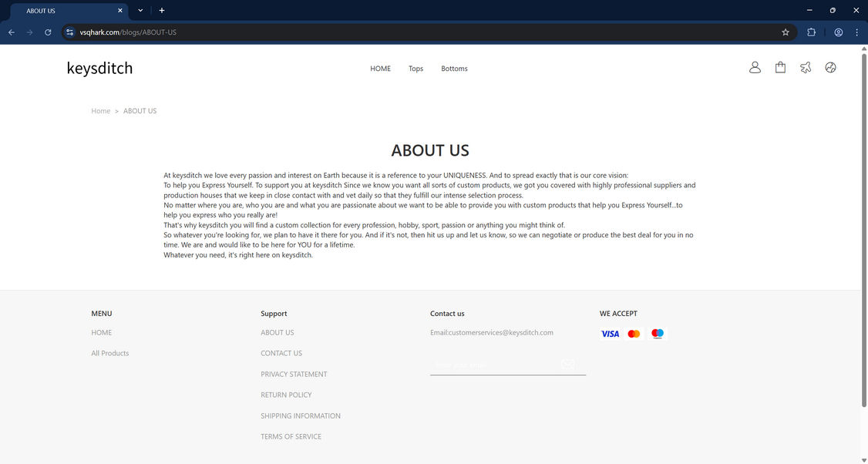Image resolution: width=868 pixels, height=464 pixels.
Task: Open the RETURN POLICY link
Action: click(286, 395)
